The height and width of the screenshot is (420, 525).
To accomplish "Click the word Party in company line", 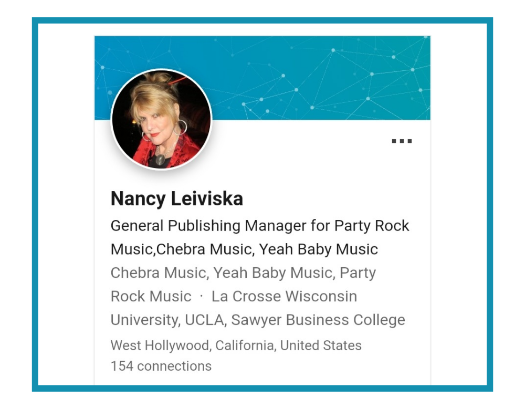I will (x=358, y=274).
